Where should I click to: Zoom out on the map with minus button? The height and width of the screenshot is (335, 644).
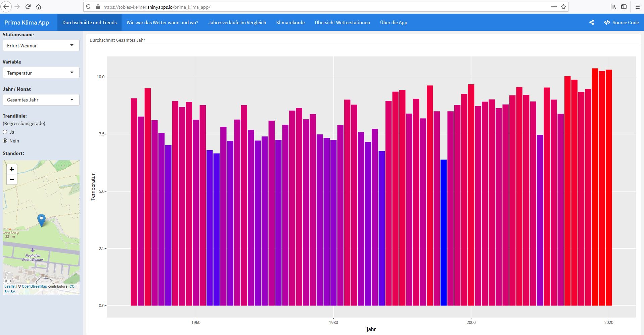pyautogui.click(x=12, y=179)
